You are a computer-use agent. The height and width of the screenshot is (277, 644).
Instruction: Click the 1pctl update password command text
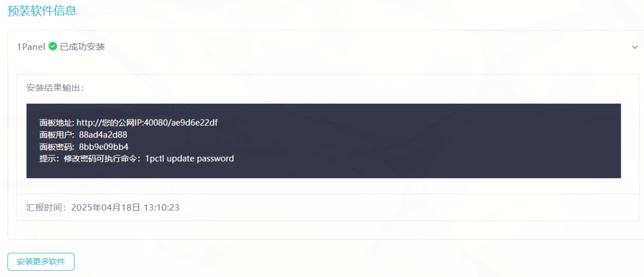[189, 159]
